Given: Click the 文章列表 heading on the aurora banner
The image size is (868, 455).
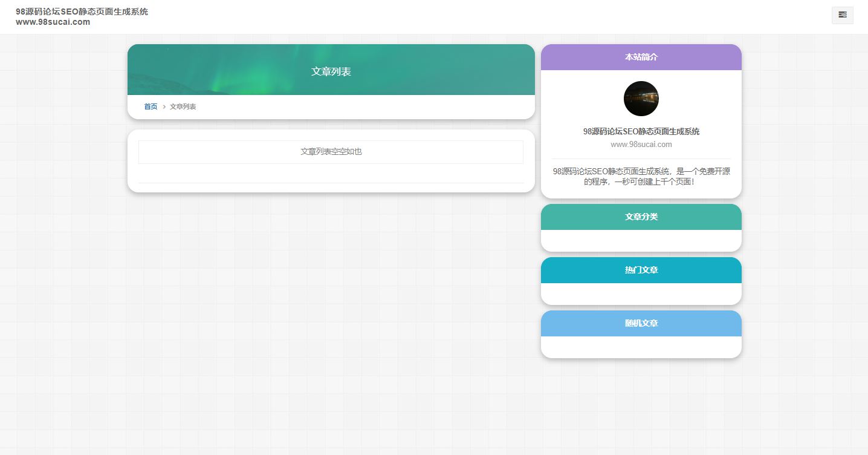Looking at the screenshot, I should coord(331,71).
